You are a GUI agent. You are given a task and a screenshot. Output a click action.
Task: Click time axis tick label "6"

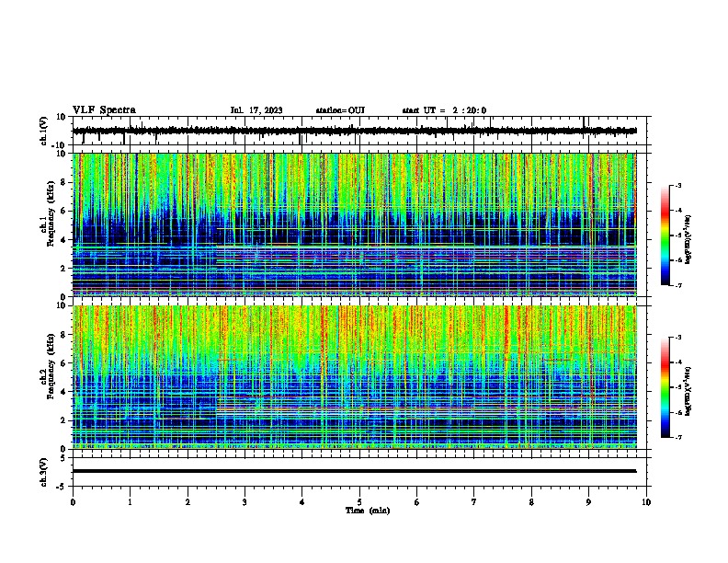tap(416, 502)
